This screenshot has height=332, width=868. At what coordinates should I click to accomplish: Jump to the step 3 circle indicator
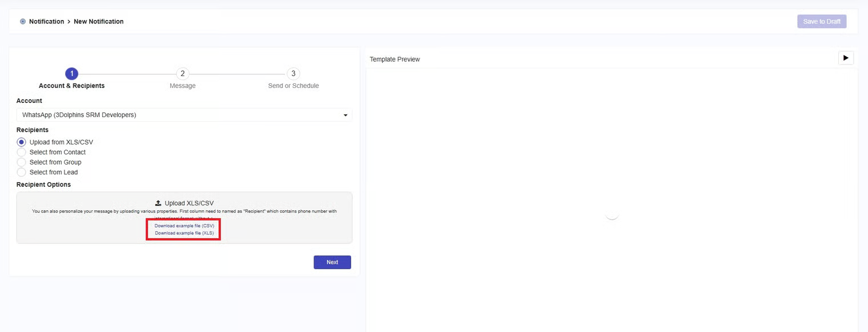293,74
